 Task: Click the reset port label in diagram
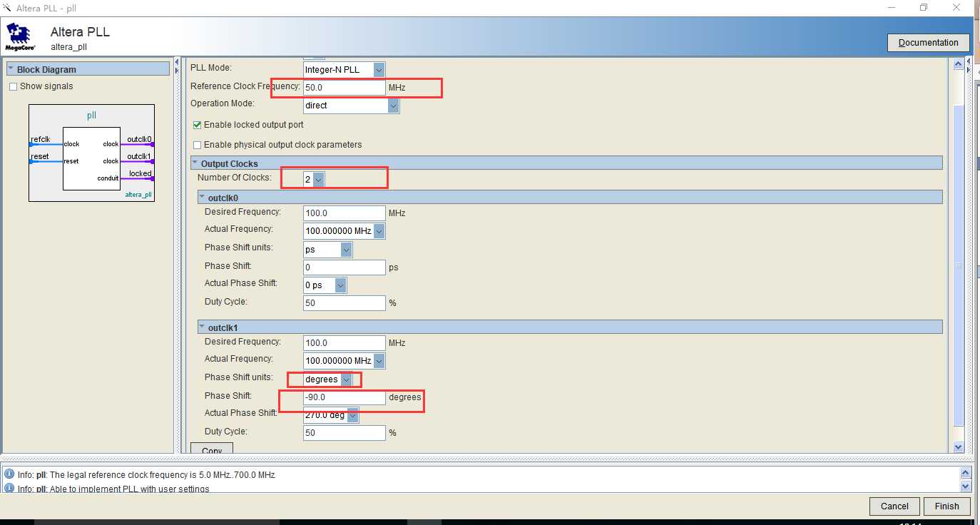click(x=40, y=156)
